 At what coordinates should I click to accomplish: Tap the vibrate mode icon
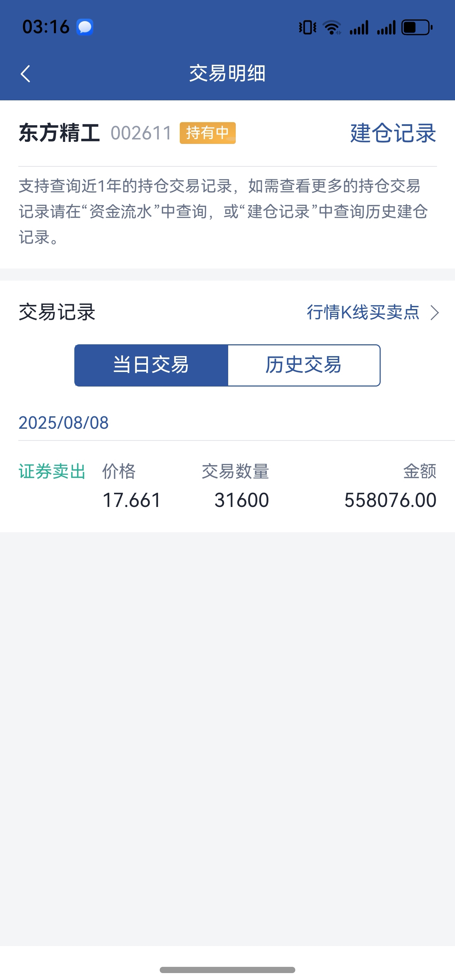tap(307, 27)
